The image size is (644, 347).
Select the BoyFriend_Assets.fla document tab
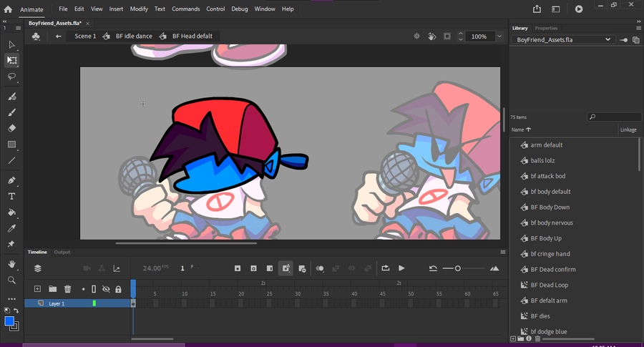point(55,24)
